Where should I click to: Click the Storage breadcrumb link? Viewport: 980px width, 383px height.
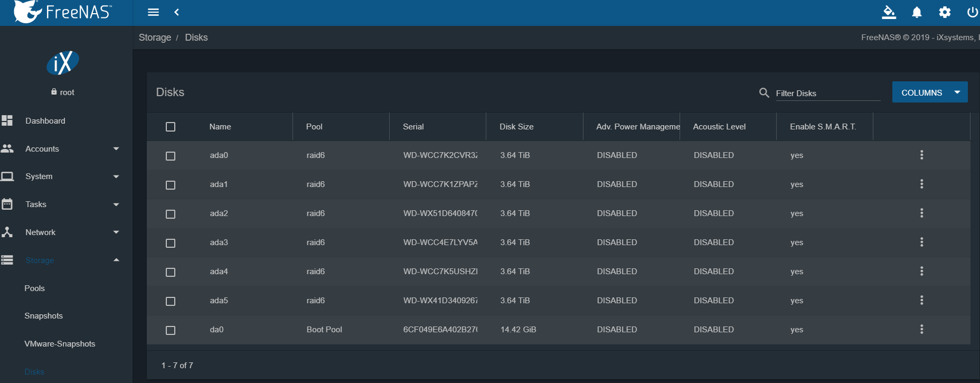(155, 38)
